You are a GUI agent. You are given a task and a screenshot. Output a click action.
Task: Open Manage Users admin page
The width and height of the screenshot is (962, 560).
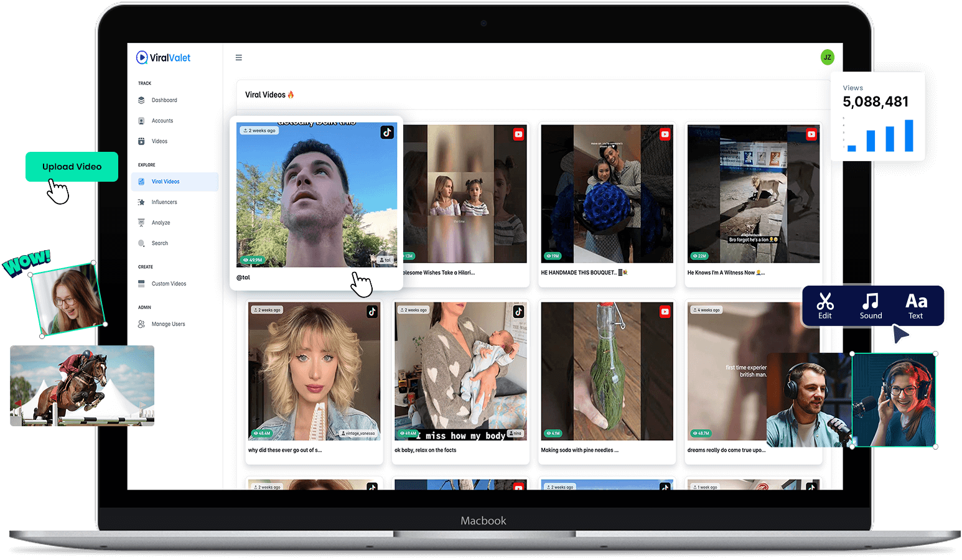point(168,324)
